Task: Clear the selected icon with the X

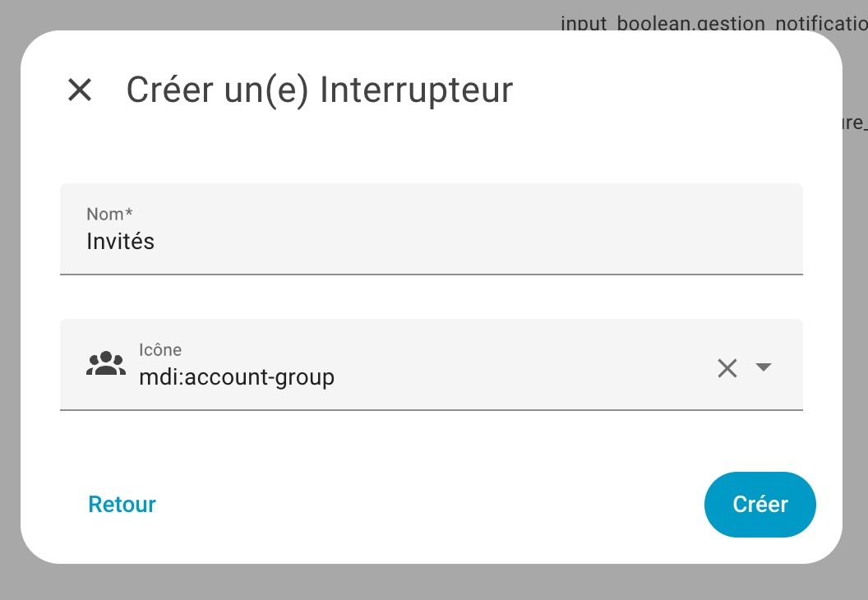Action: pos(727,367)
